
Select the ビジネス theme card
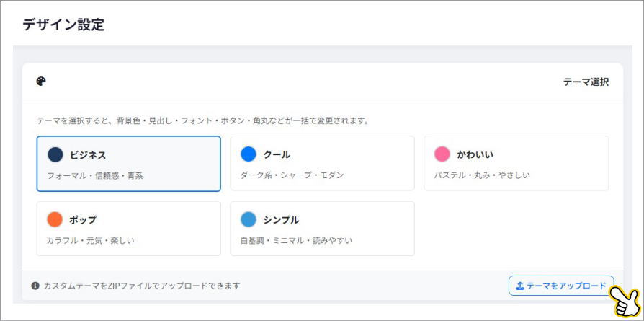pyautogui.click(x=128, y=164)
